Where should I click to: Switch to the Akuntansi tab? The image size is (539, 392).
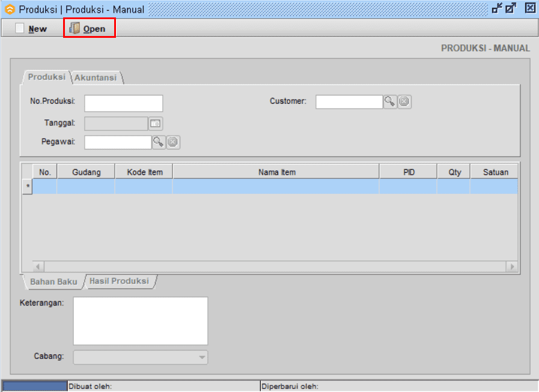click(96, 77)
